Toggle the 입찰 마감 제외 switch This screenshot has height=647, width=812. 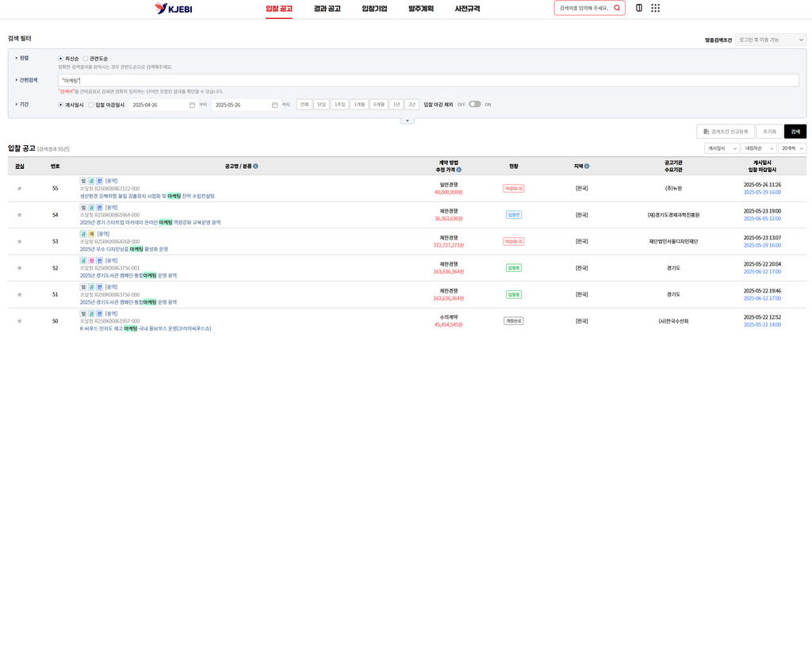475,104
